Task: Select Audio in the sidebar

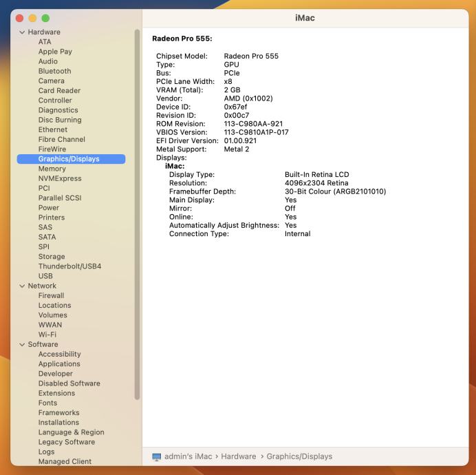Action: click(x=48, y=61)
